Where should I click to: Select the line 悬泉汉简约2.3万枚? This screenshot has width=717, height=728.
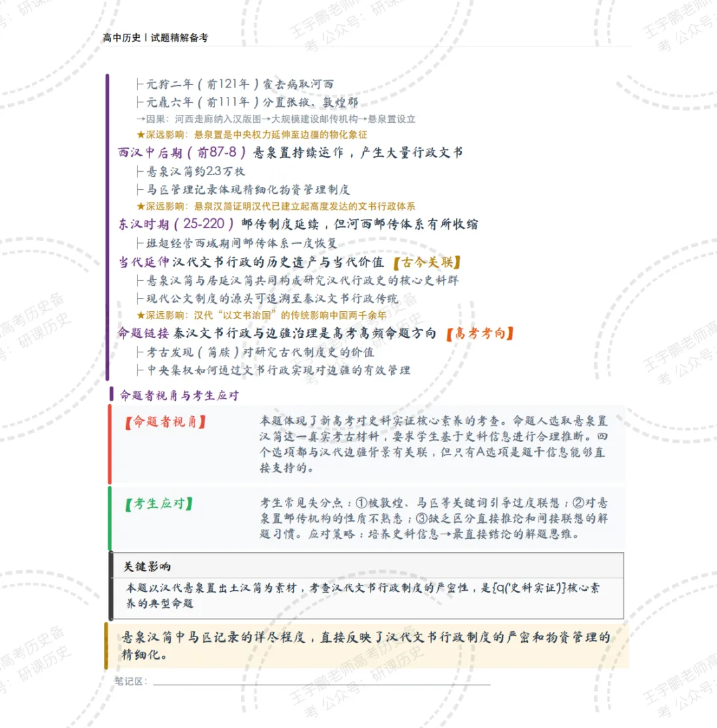coord(191,171)
